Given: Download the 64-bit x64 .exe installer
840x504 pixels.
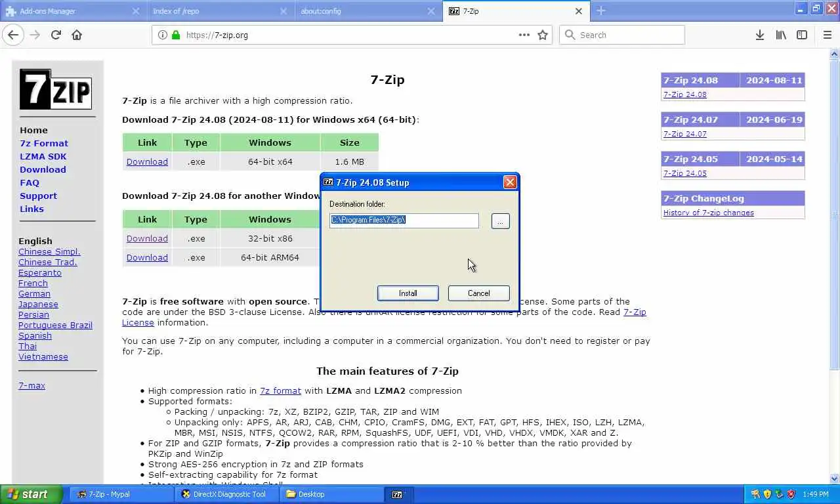Looking at the screenshot, I should click(147, 161).
